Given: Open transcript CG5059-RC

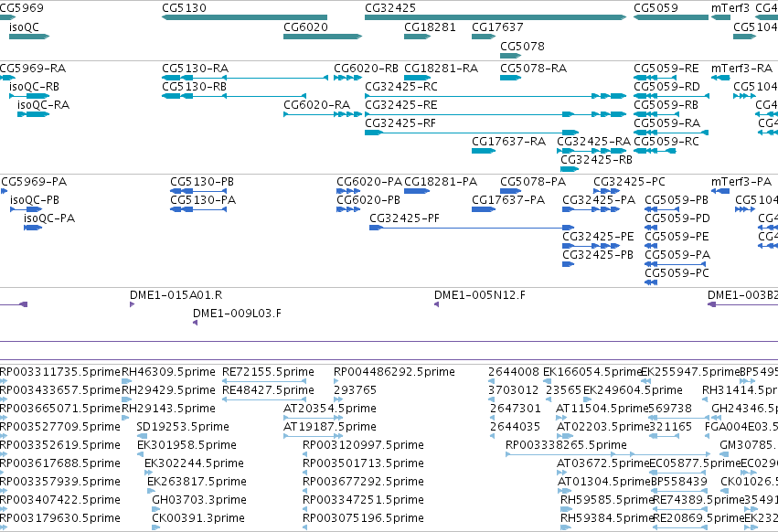Looking at the screenshot, I should click(666, 142).
